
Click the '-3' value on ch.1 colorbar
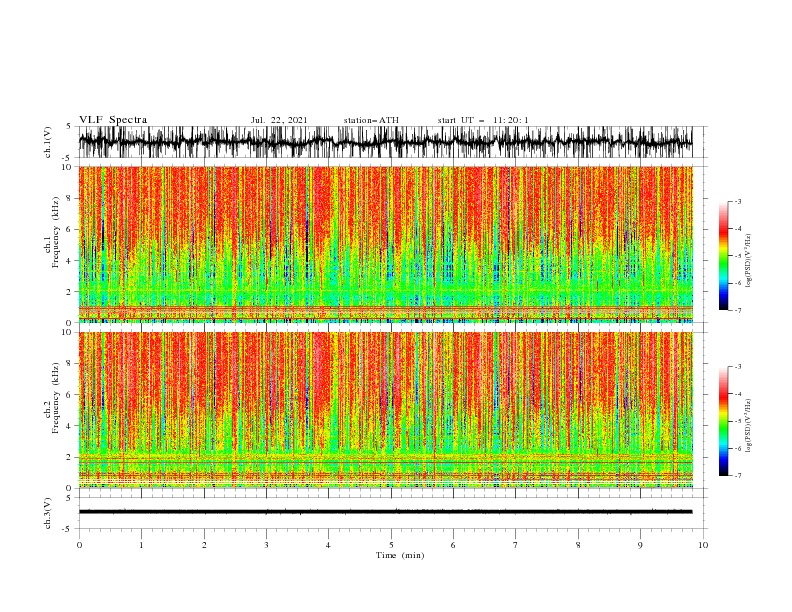pos(738,201)
